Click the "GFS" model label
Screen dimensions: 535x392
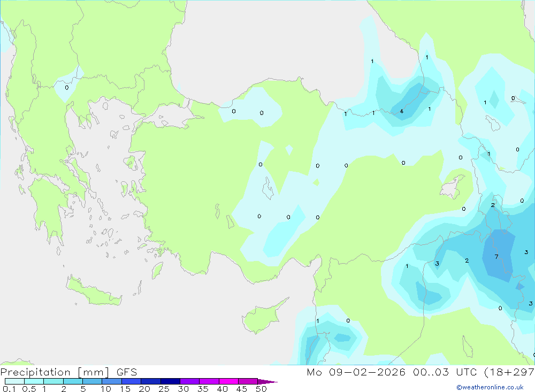pyautogui.click(x=127, y=372)
